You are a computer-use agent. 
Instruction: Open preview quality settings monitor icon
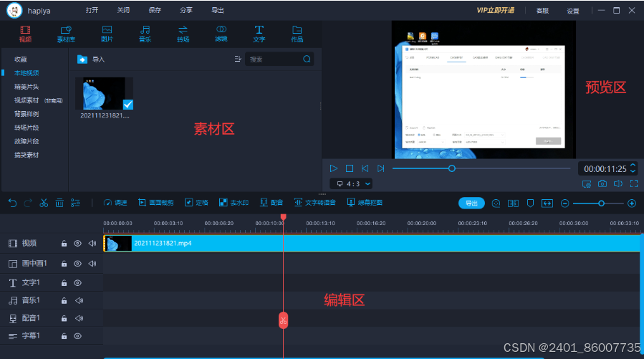point(587,184)
